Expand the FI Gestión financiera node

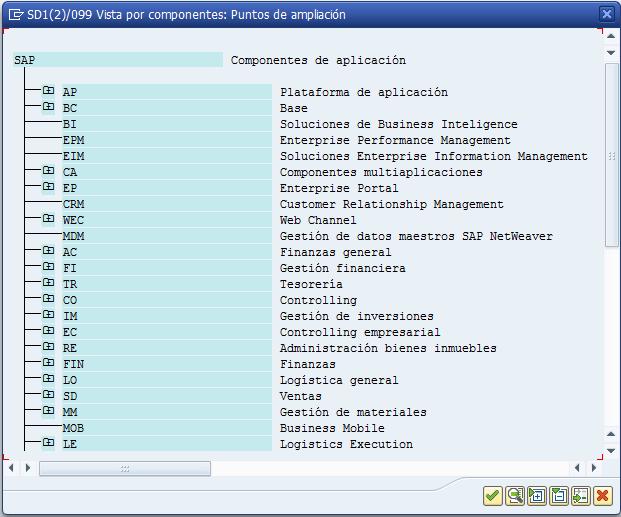48,267
